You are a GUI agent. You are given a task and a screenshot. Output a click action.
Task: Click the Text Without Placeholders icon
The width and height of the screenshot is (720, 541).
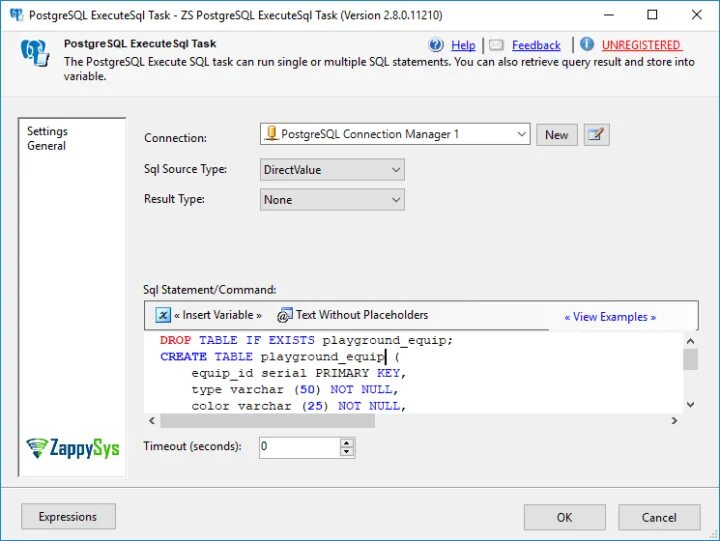[285, 315]
